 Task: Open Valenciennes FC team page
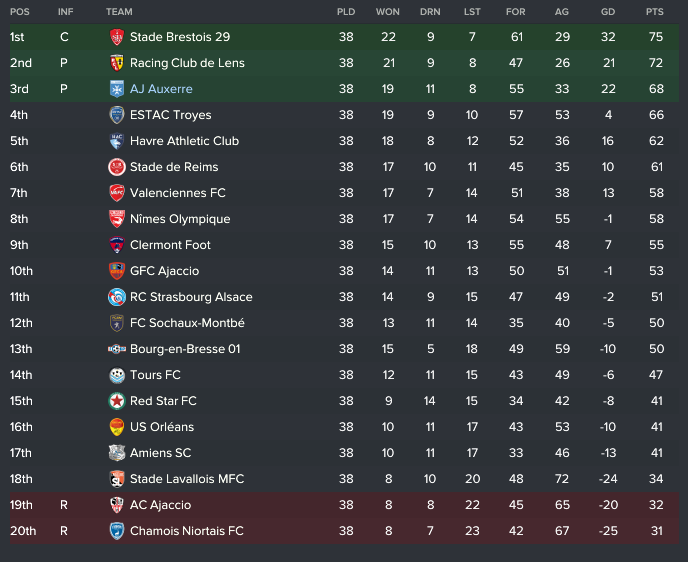(178, 193)
